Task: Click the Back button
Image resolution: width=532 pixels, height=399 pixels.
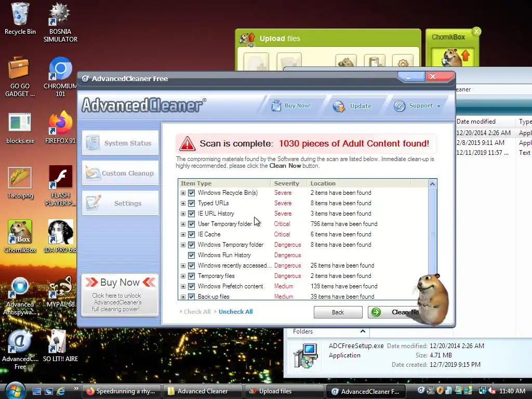Action: point(338,312)
